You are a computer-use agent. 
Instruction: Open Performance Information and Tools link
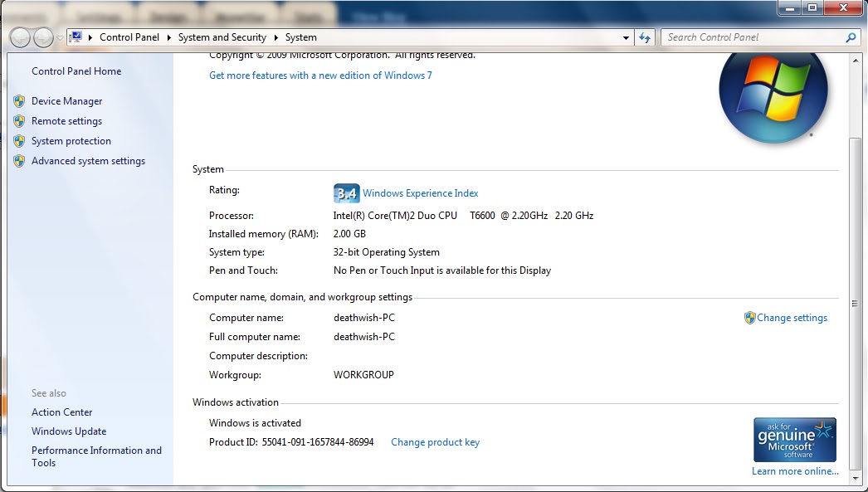pos(96,456)
